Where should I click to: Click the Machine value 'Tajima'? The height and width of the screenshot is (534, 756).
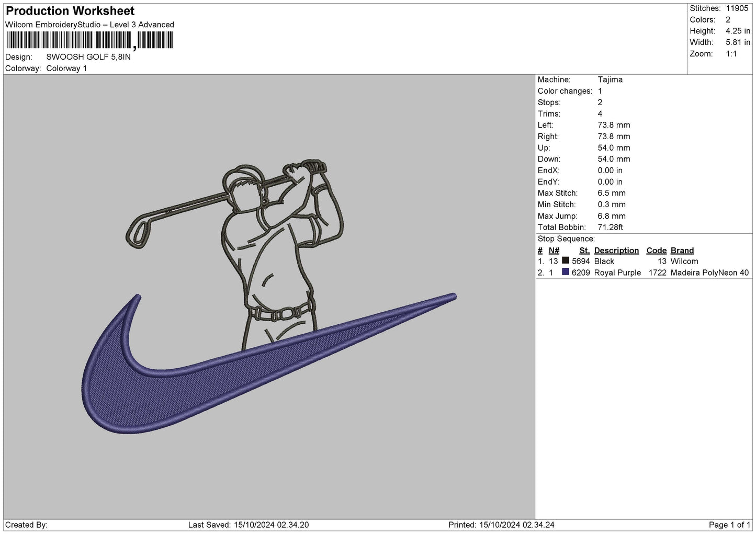point(610,79)
